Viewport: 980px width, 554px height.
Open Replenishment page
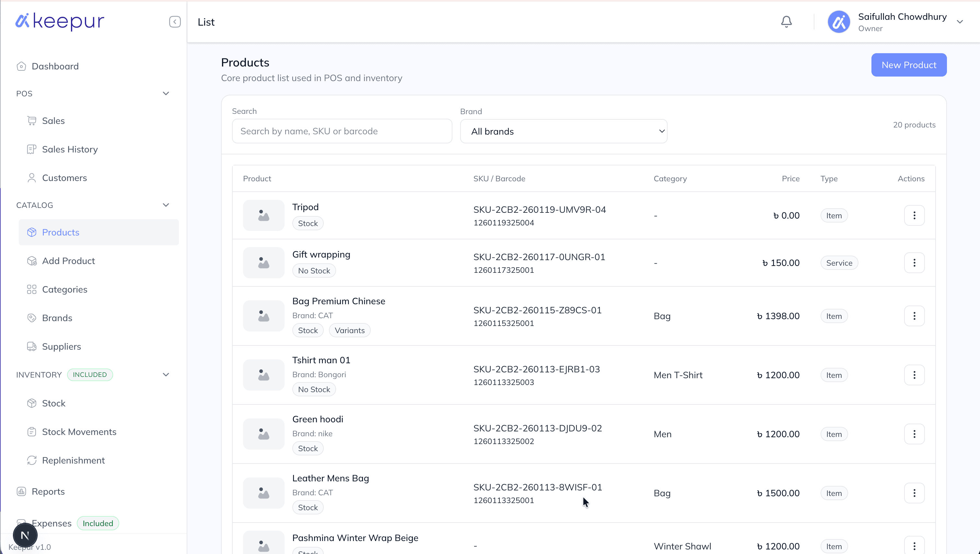coord(74,460)
